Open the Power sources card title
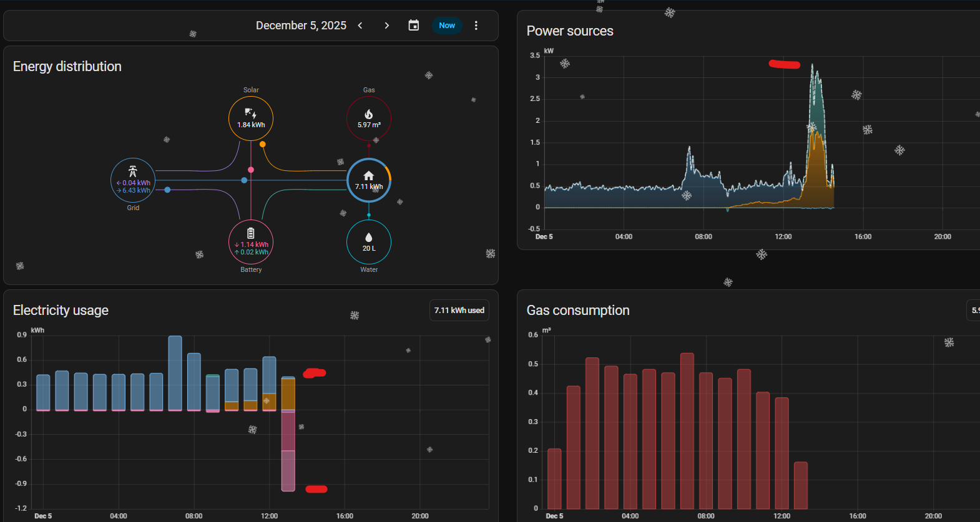Screen dimensions: 980x522 [x=570, y=31]
